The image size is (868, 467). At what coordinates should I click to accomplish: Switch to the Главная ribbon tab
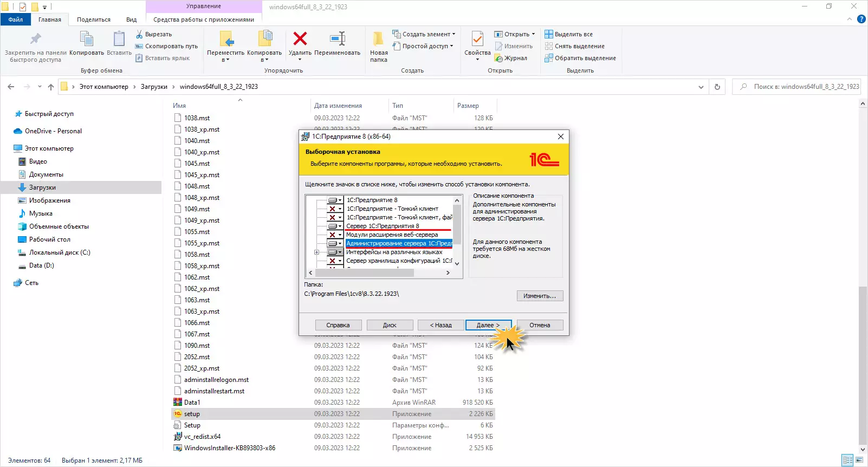pyautogui.click(x=50, y=20)
